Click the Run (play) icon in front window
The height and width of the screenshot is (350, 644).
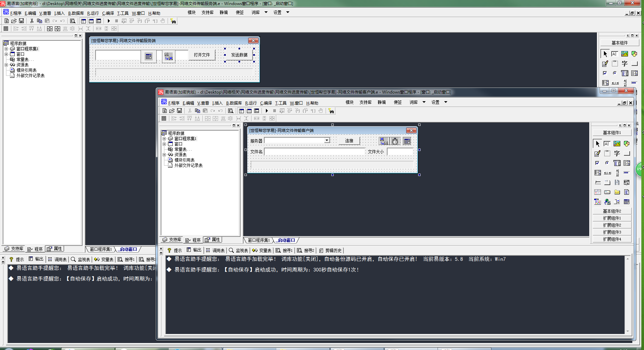click(x=267, y=111)
